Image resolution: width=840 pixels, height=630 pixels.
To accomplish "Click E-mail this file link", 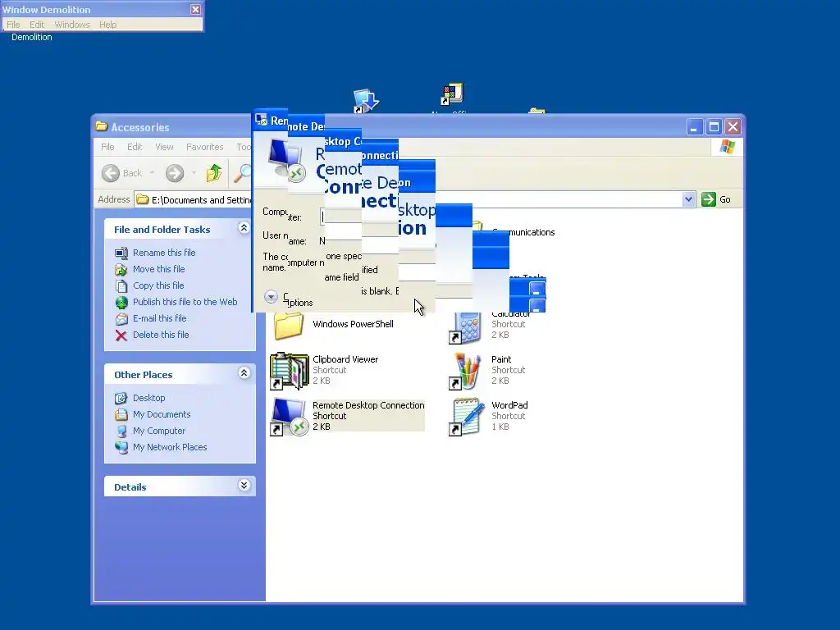I will 160,318.
